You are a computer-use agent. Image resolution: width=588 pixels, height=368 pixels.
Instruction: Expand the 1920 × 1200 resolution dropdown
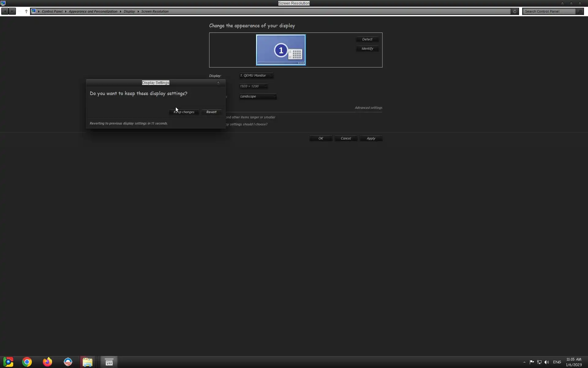253,86
